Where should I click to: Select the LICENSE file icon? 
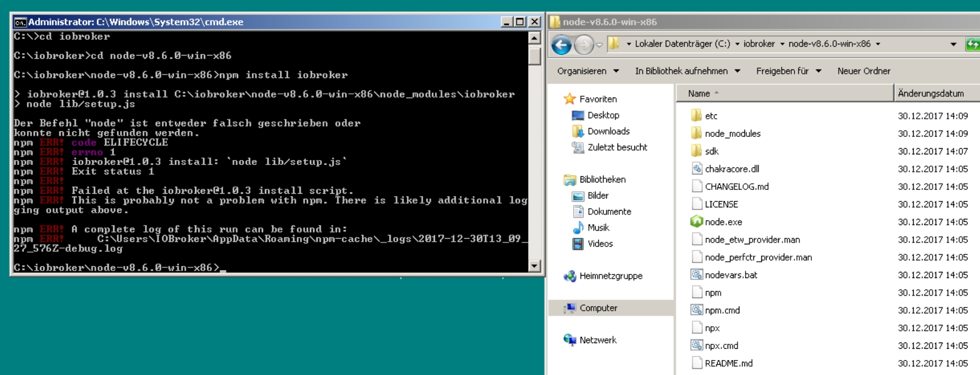[697, 204]
